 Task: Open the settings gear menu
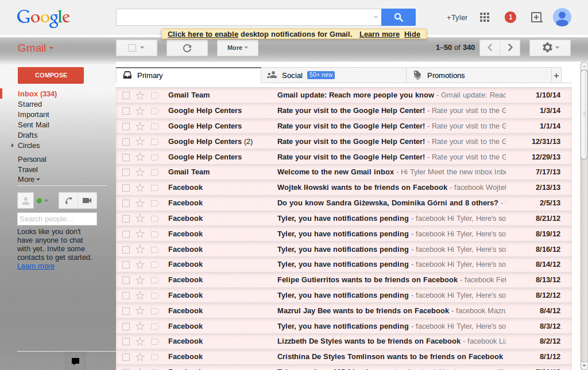(550, 48)
